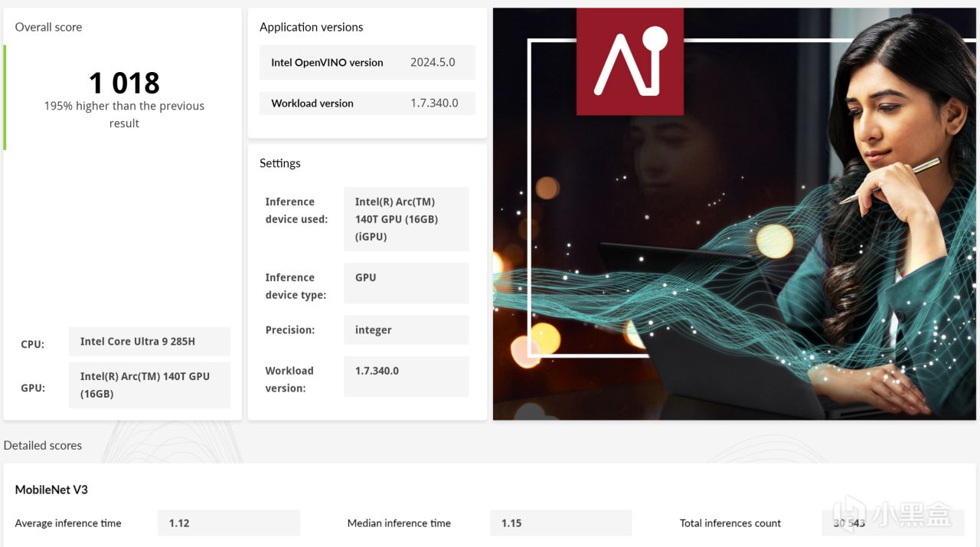Select the GPU value Intel(R) Arc(TM) 140T GPU (16GB)
Viewport: 980px width, 547px height.
(149, 385)
